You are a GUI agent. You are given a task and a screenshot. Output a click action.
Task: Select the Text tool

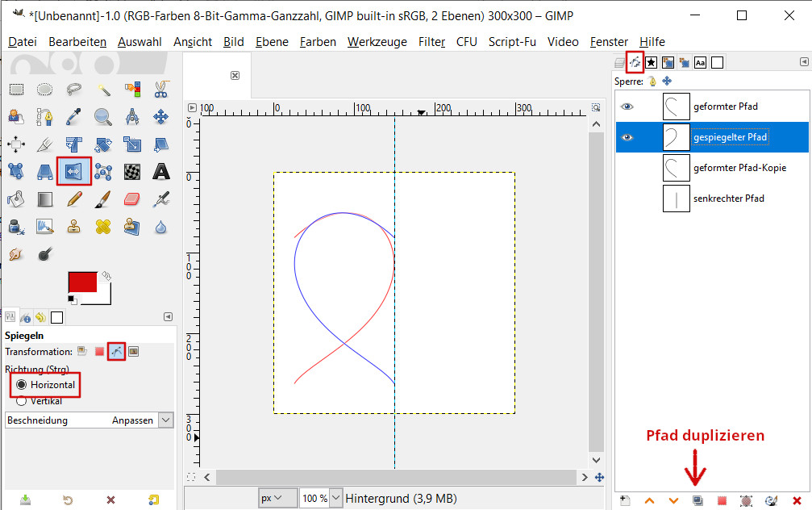coord(161,171)
